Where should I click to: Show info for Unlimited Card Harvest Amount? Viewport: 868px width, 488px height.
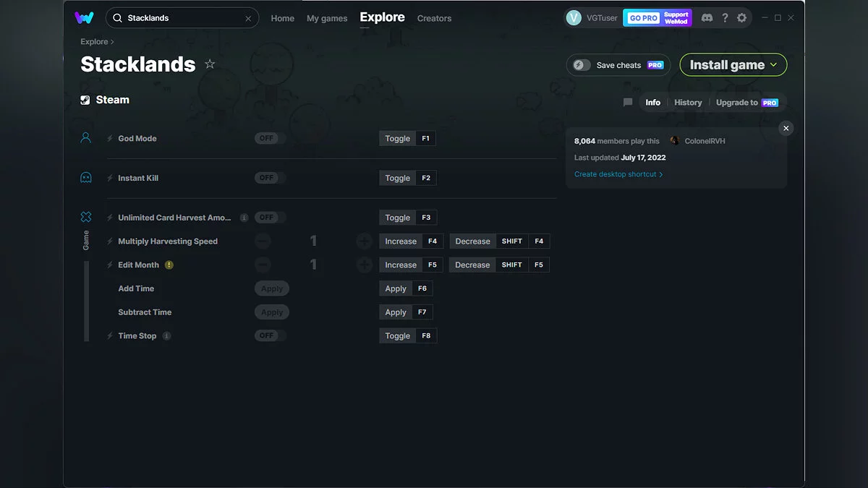244,218
